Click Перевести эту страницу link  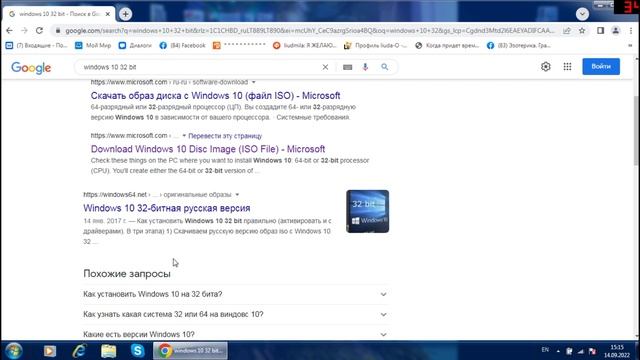click(x=225, y=136)
